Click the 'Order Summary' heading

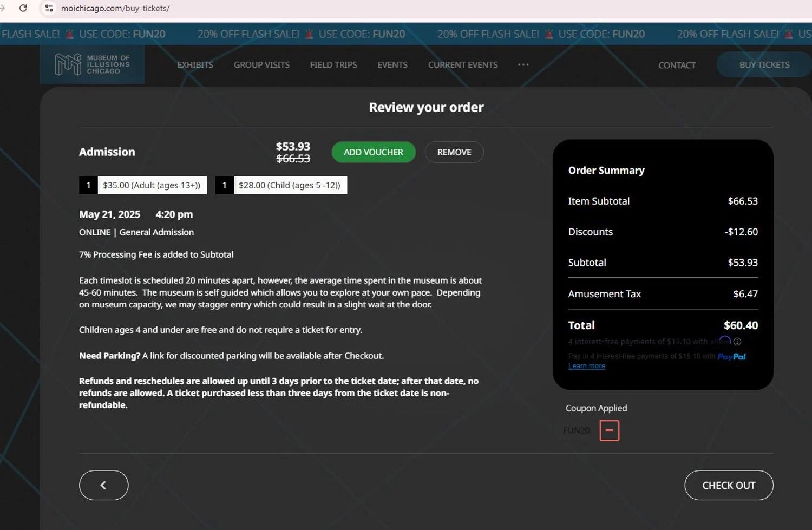tap(606, 171)
